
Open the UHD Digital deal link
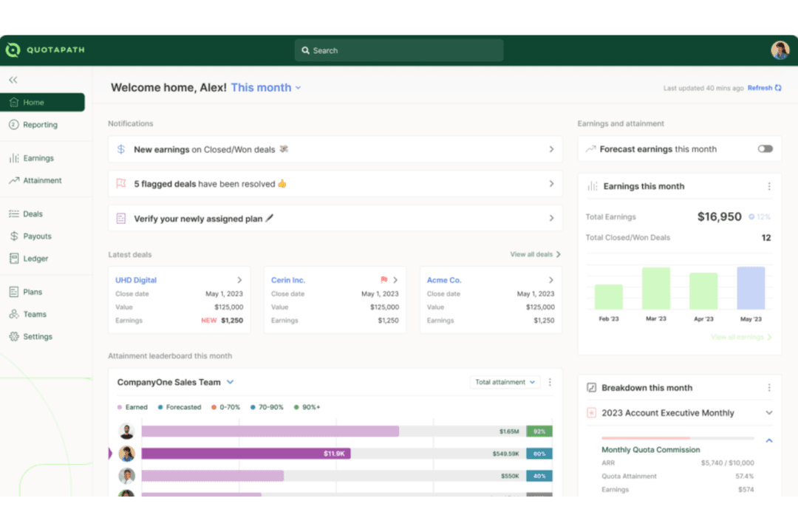click(136, 280)
